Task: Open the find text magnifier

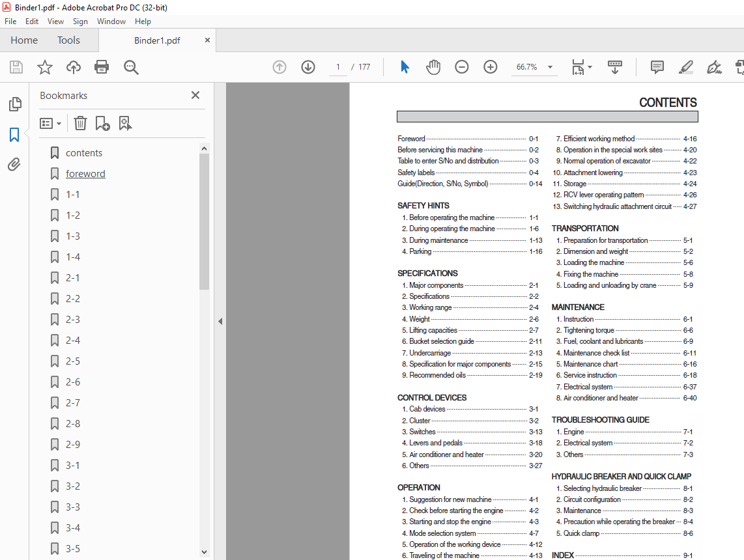Action: pos(131,67)
